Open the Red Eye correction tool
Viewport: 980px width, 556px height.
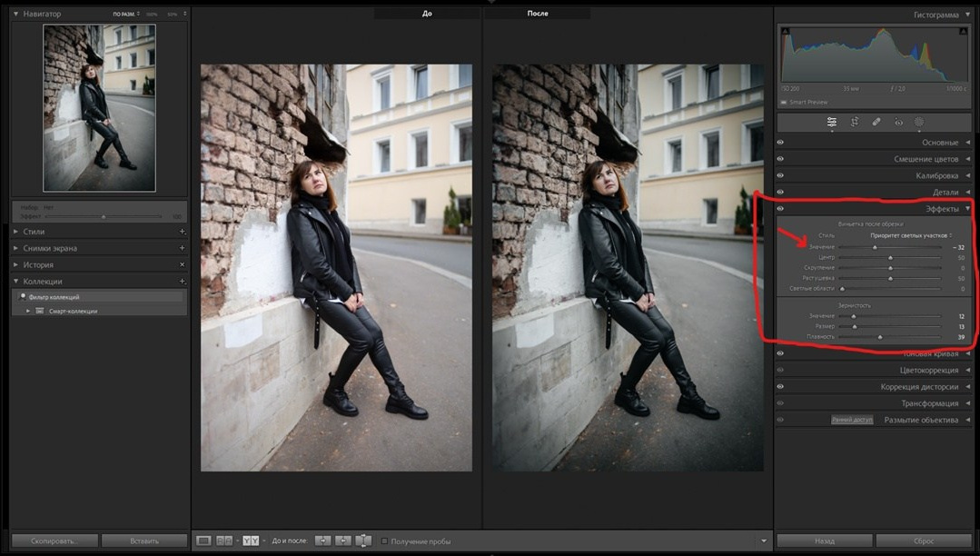[898, 122]
